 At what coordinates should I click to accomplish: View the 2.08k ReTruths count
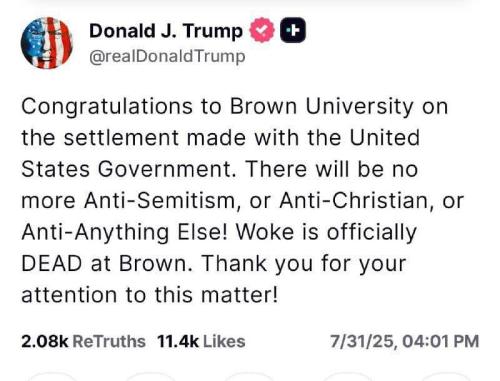45,342
